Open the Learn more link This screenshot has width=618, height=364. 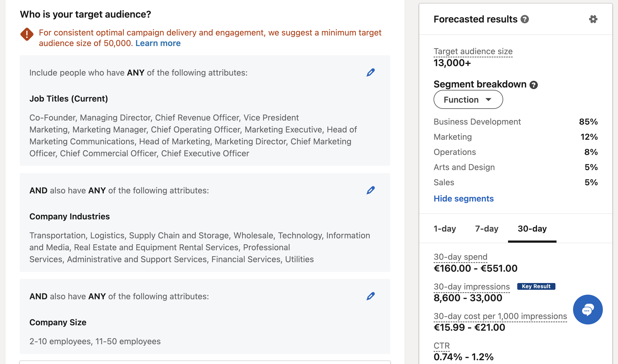pyautogui.click(x=158, y=43)
